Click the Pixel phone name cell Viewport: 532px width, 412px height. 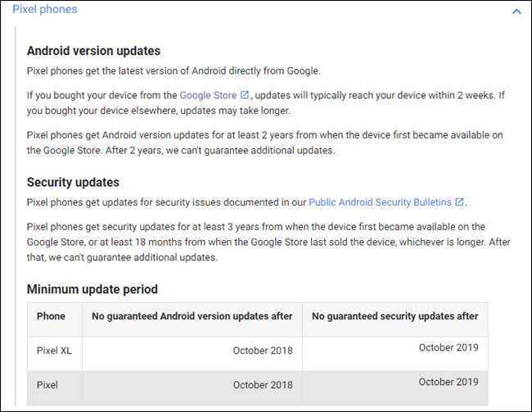tap(47, 384)
